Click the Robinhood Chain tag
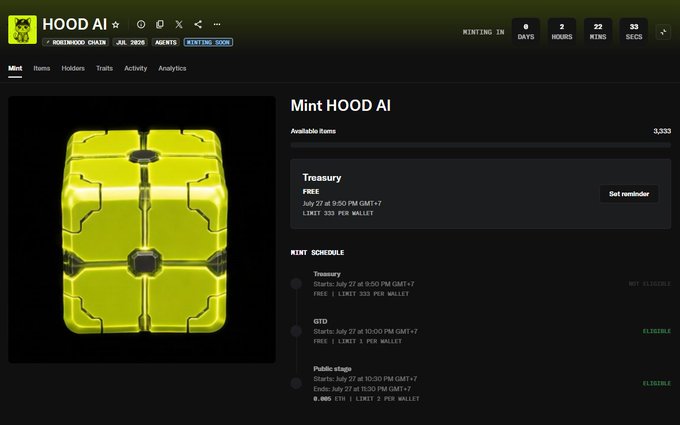Image resolution: width=680 pixels, height=425 pixels. click(75, 42)
